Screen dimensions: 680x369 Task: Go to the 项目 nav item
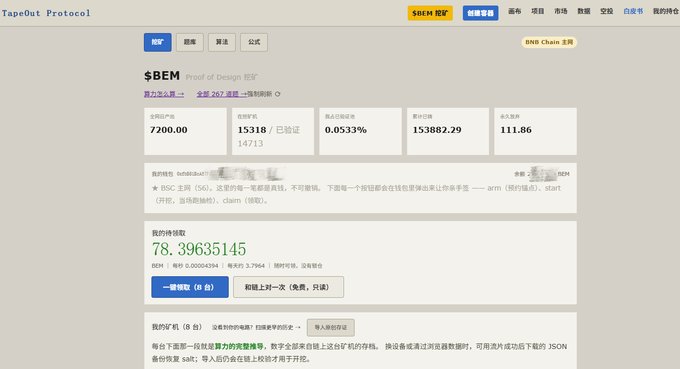(x=537, y=11)
